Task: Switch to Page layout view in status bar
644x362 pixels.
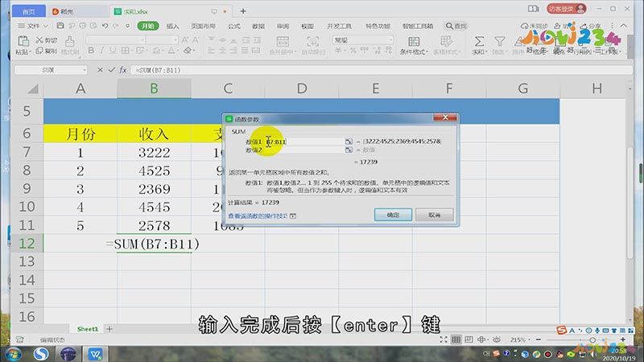Action: coord(469,339)
